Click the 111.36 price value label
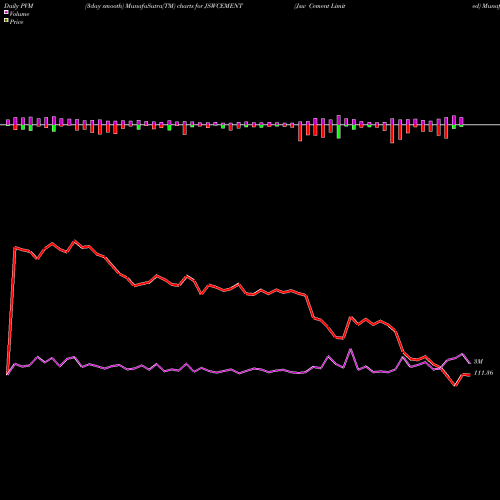The width and height of the screenshot is (500, 500). [x=483, y=373]
